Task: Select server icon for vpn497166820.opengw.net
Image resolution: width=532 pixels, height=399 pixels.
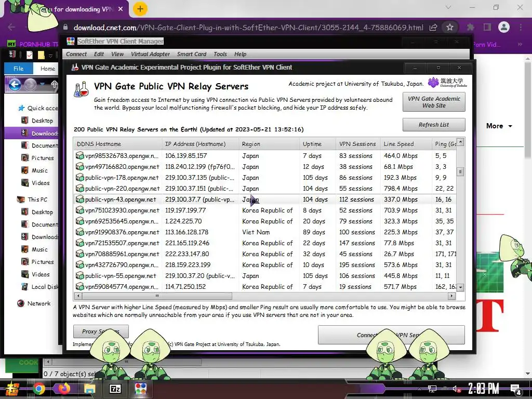Action: [x=79, y=167]
